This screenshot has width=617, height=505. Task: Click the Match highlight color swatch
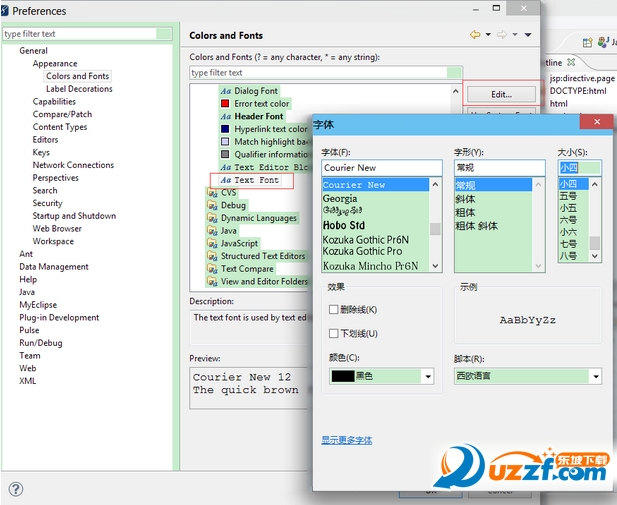225,141
